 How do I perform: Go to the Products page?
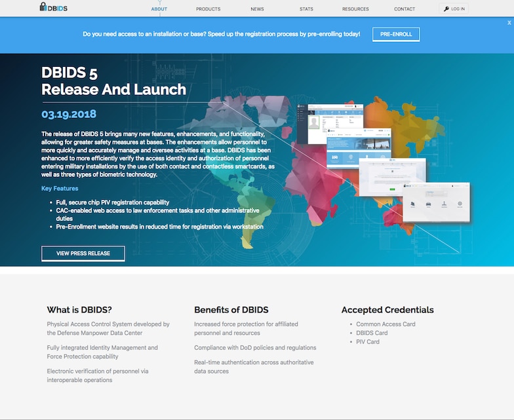208,9
